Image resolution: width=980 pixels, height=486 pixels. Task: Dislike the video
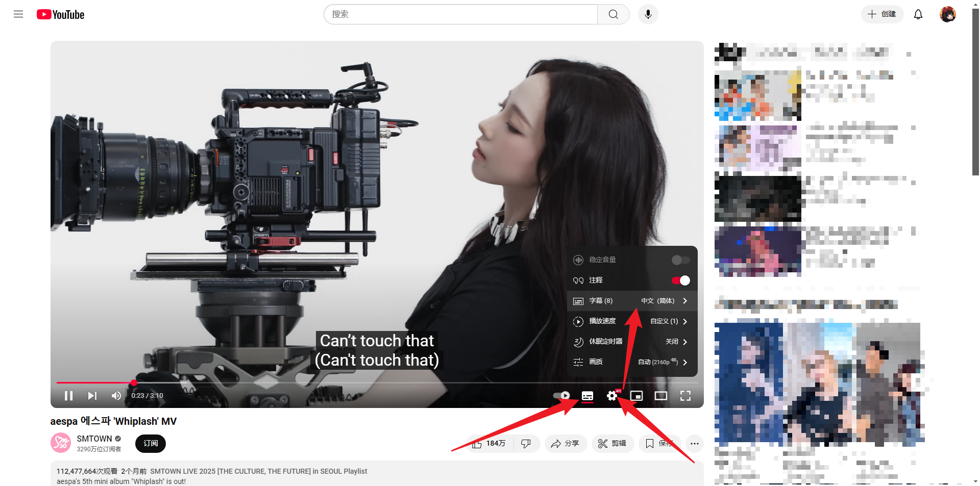pos(526,444)
